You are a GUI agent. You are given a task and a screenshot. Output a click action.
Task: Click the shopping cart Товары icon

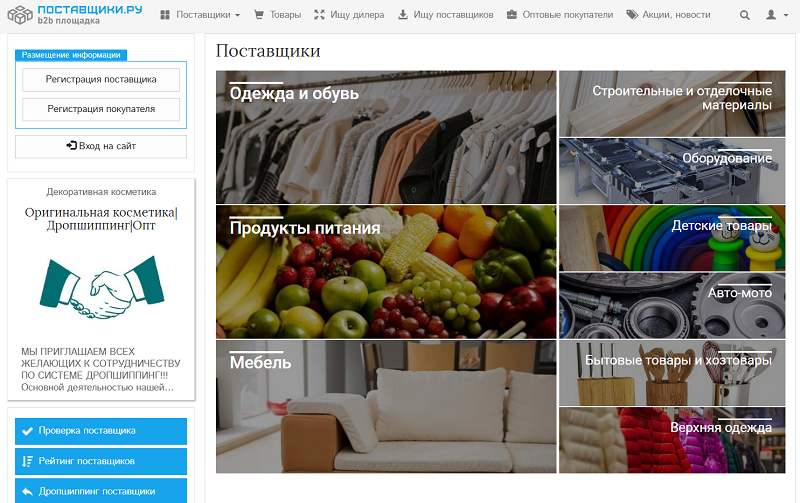pyautogui.click(x=259, y=15)
